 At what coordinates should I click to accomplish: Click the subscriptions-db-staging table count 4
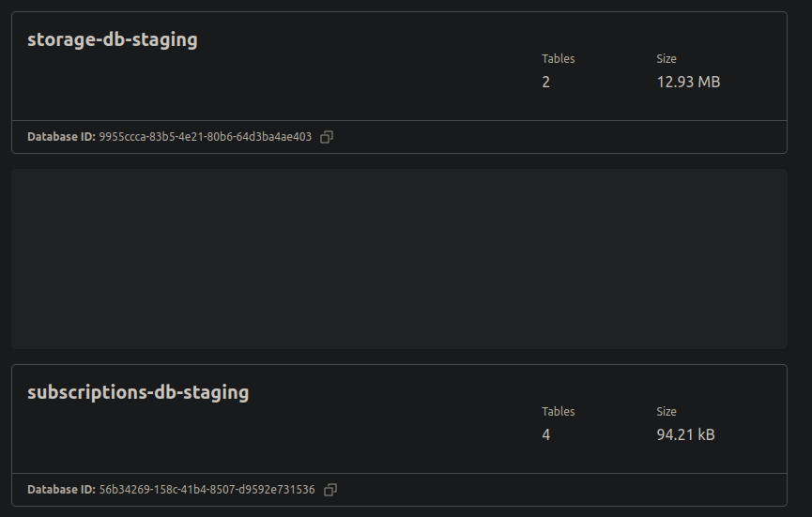(x=546, y=435)
